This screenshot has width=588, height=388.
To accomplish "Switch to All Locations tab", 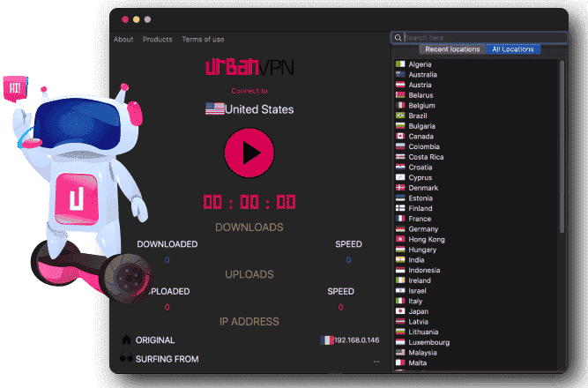I will pos(513,49).
